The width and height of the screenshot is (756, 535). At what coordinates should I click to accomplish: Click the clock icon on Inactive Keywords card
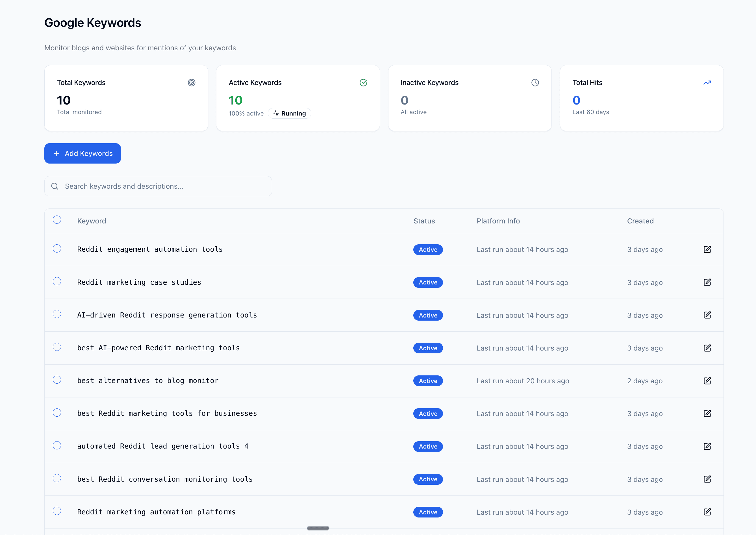click(535, 83)
